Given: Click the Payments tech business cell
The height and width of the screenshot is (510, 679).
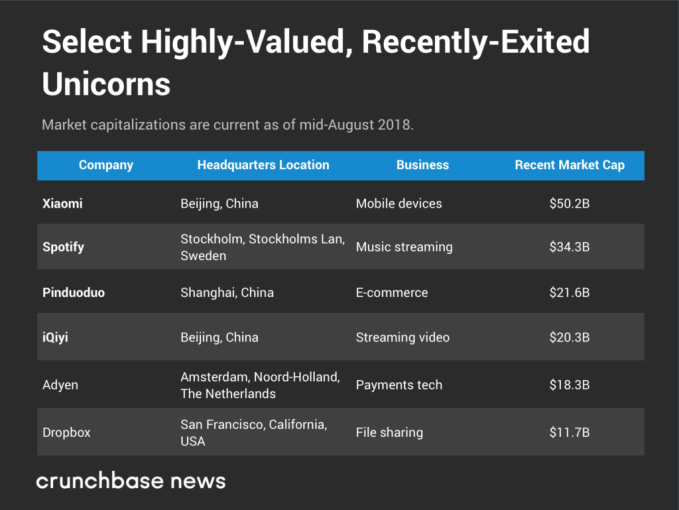Looking at the screenshot, I should tap(398, 385).
